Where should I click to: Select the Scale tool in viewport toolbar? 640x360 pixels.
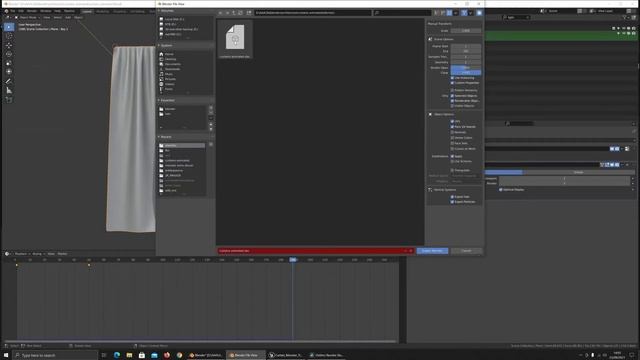tap(9, 63)
